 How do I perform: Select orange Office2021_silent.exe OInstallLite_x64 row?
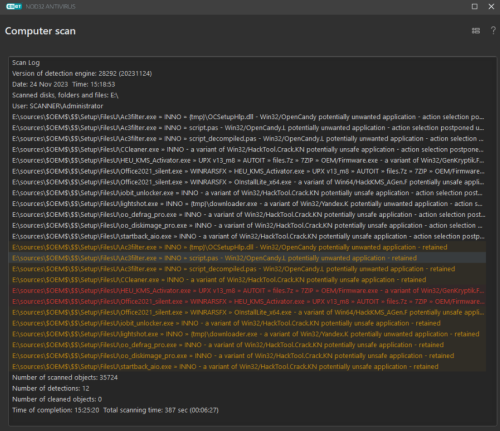pos(248,312)
